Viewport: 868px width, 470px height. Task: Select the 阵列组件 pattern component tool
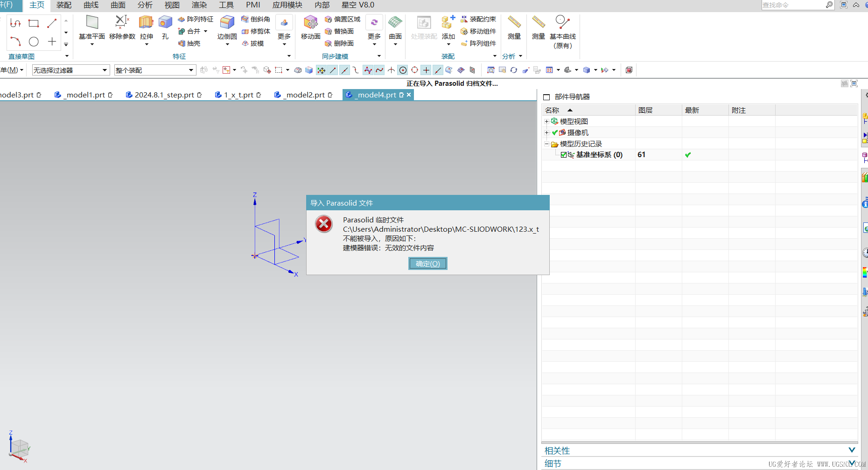point(478,43)
